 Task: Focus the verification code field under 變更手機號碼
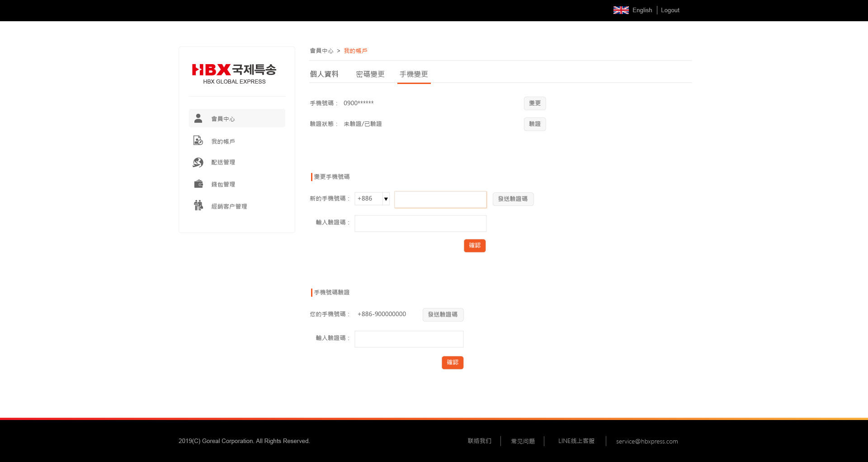pos(420,224)
